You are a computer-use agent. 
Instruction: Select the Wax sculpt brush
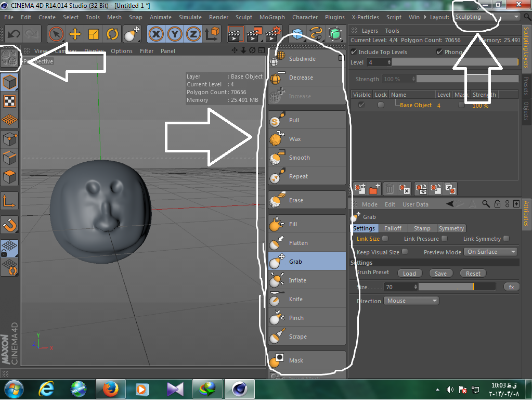307,139
